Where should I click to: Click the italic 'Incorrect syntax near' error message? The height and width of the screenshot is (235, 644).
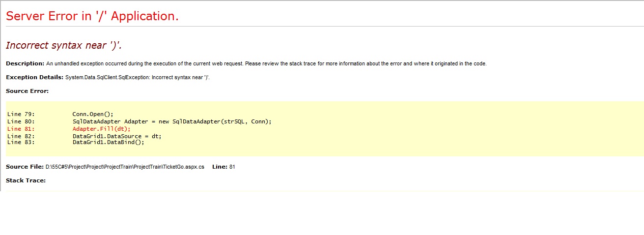coord(64,45)
